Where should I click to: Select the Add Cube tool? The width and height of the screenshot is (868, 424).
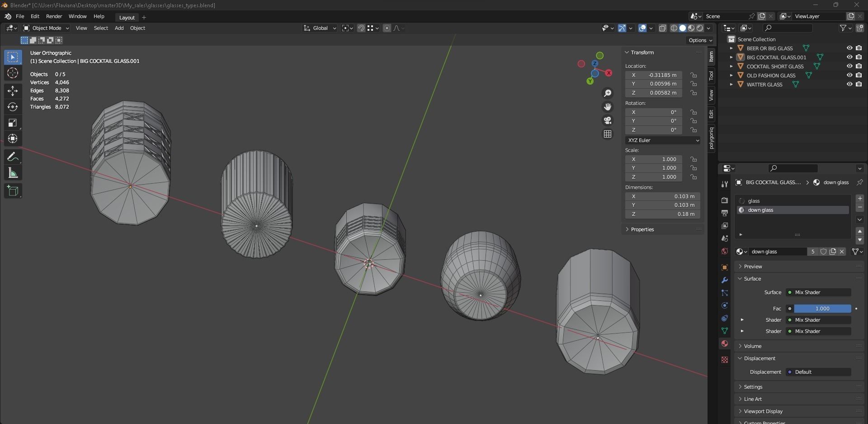click(x=13, y=191)
